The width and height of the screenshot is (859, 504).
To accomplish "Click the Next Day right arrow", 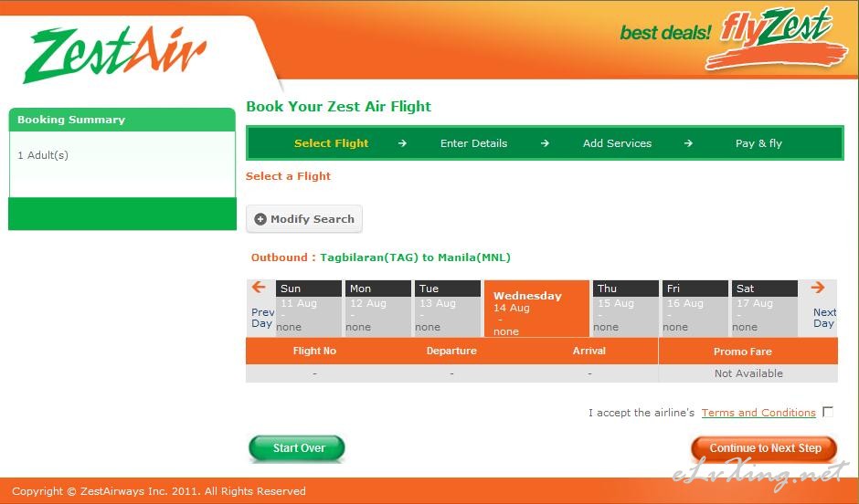I will coord(818,288).
